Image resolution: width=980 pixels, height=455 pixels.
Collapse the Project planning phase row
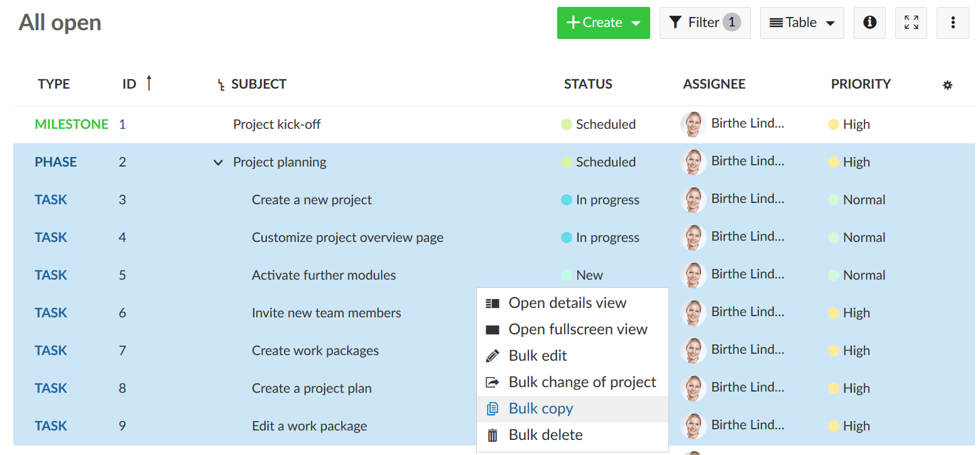coord(218,162)
